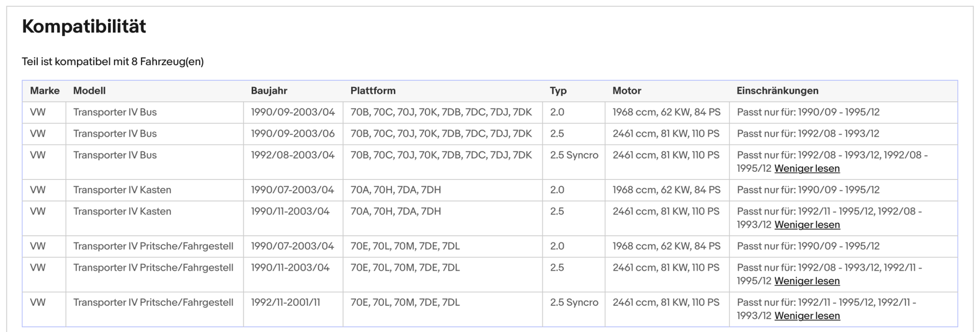The image size is (980, 332).
Task: Select the Motor cell in Pritsche/Fahrgestell 2.0 row
Action: tap(666, 246)
